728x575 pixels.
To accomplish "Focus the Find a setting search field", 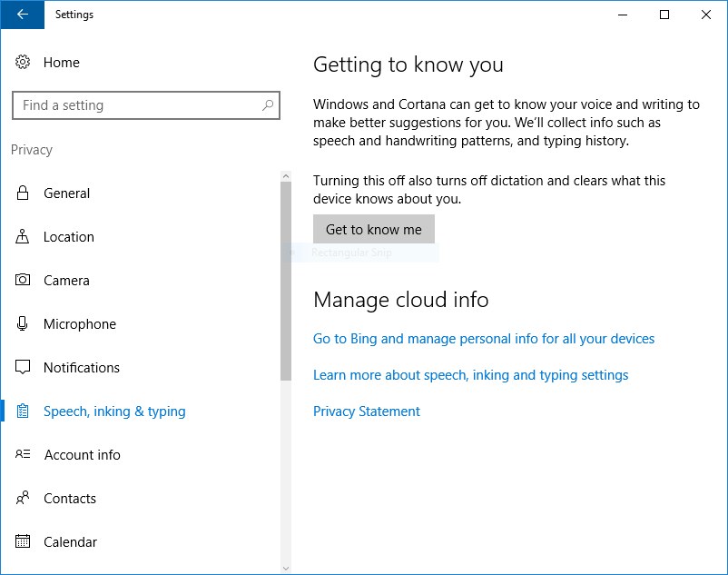I will click(136, 105).
